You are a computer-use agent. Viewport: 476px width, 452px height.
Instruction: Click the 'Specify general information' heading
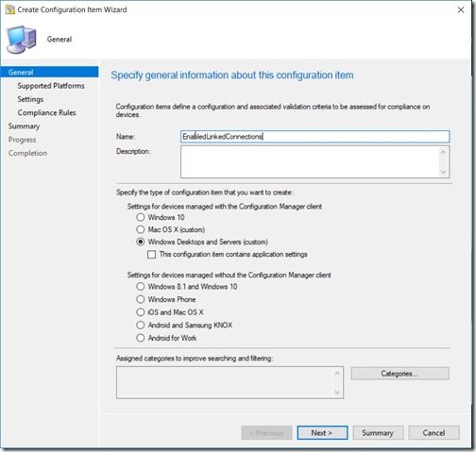coord(232,75)
